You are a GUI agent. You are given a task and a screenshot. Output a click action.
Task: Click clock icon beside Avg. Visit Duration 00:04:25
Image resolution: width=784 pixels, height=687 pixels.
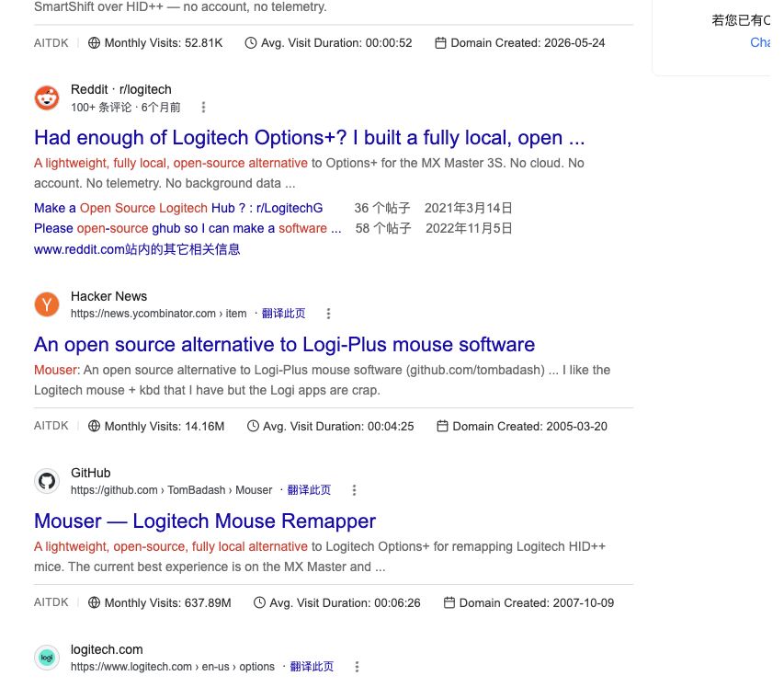pos(253,427)
